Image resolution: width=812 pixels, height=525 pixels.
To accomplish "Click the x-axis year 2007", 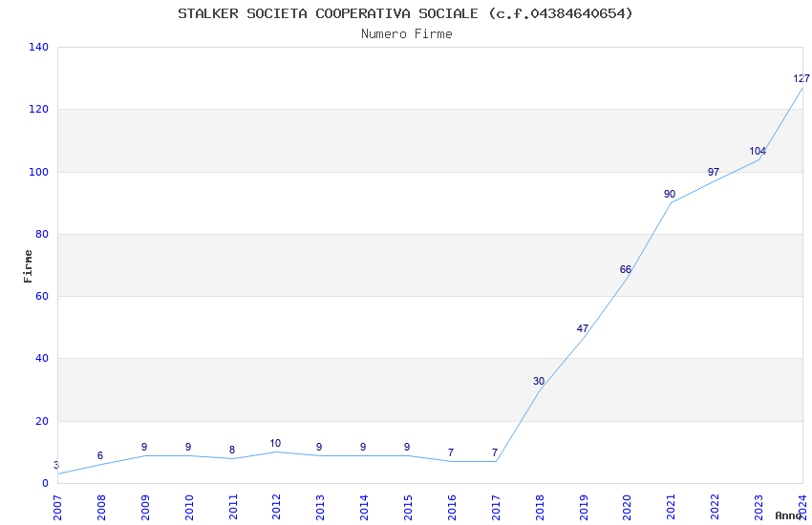I will pos(57,508).
